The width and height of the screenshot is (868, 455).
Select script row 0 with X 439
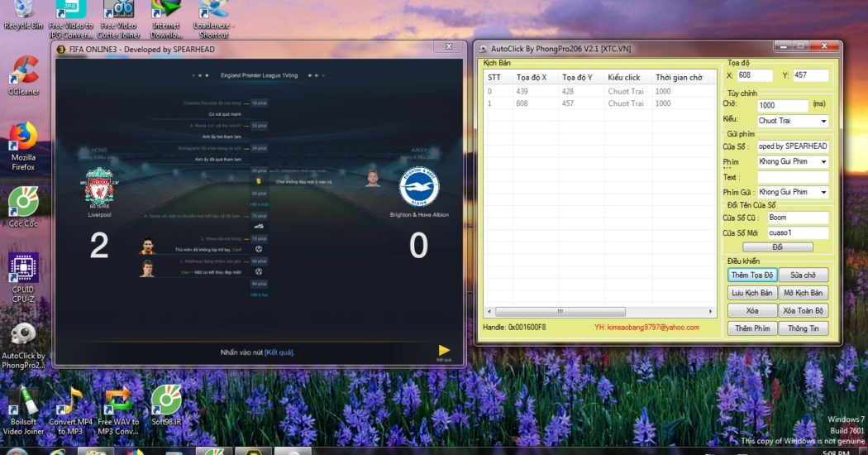(x=600, y=92)
